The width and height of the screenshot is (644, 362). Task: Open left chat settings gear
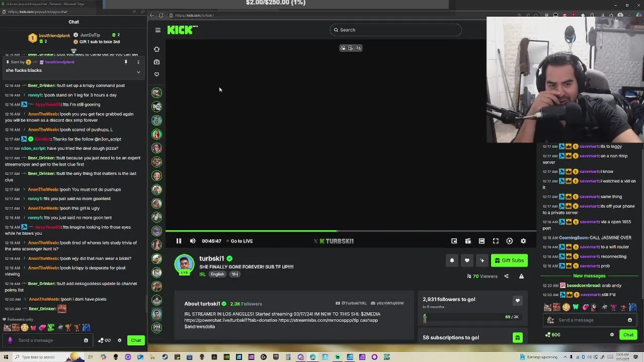[119, 340]
